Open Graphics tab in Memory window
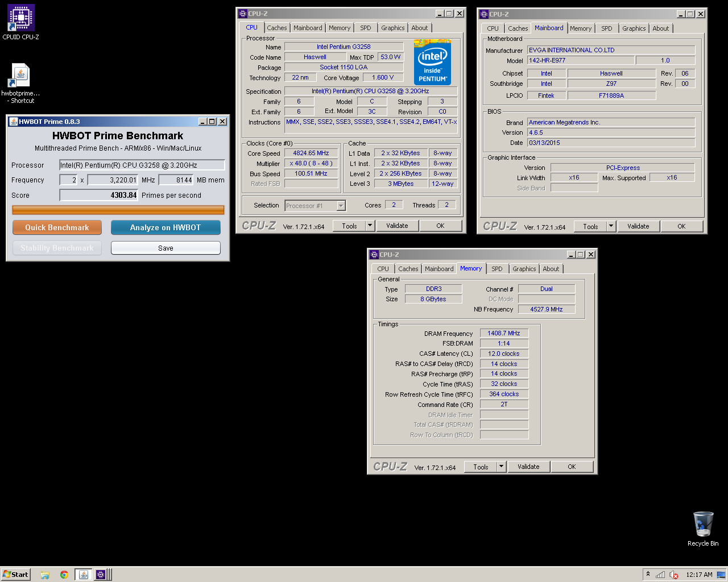Image resolution: width=728 pixels, height=582 pixels. click(x=524, y=269)
